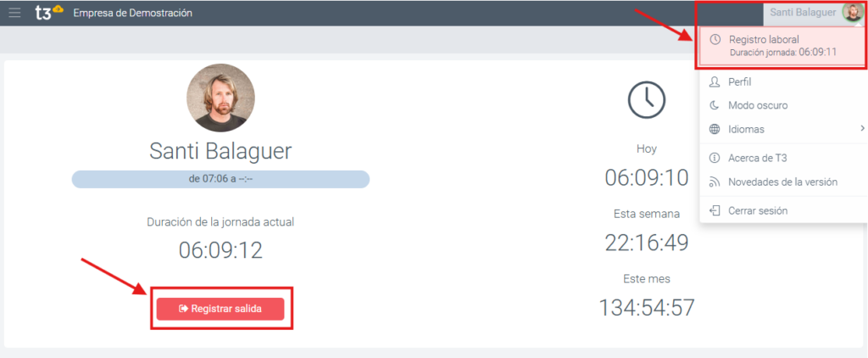The height and width of the screenshot is (358, 868).
Task: Click the logout icon for Cerrar sesión
Action: click(714, 210)
